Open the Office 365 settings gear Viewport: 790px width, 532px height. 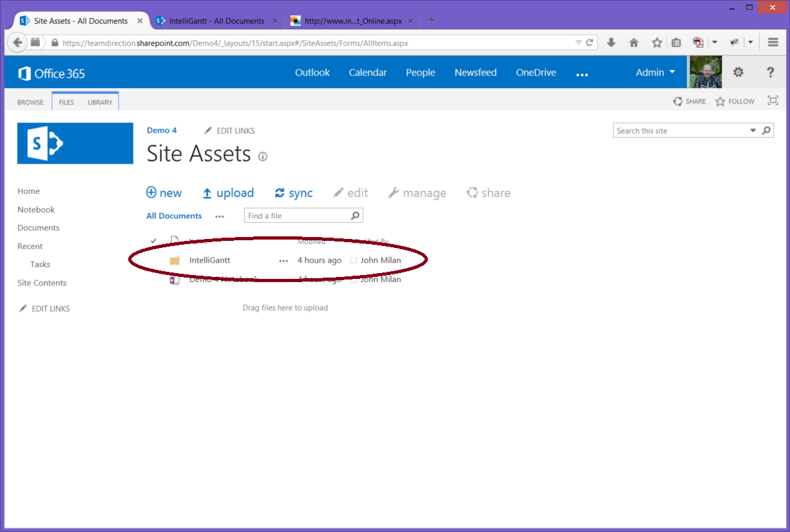tap(738, 72)
